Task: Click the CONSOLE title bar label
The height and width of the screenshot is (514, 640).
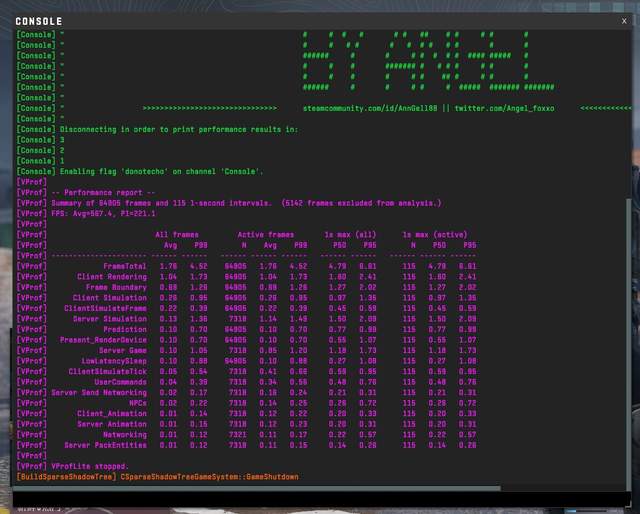Action: tap(38, 21)
